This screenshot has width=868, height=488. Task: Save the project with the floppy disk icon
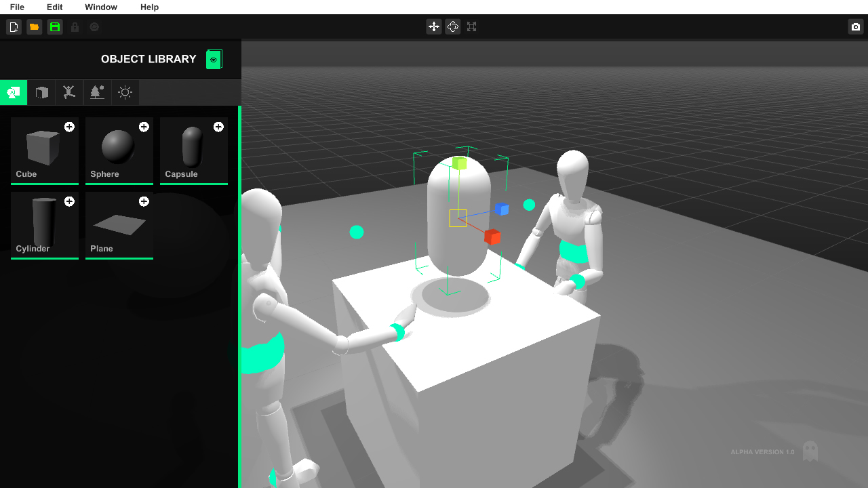coord(54,26)
